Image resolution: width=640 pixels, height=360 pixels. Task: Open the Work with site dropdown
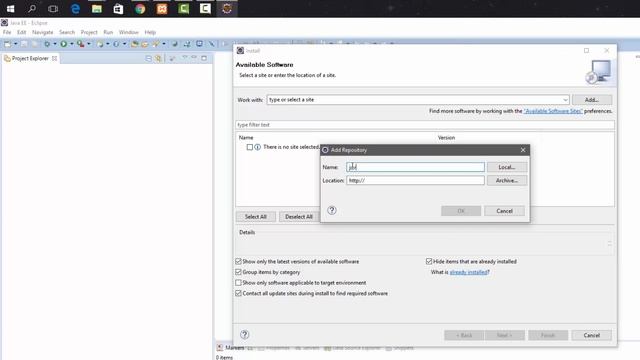click(565, 100)
